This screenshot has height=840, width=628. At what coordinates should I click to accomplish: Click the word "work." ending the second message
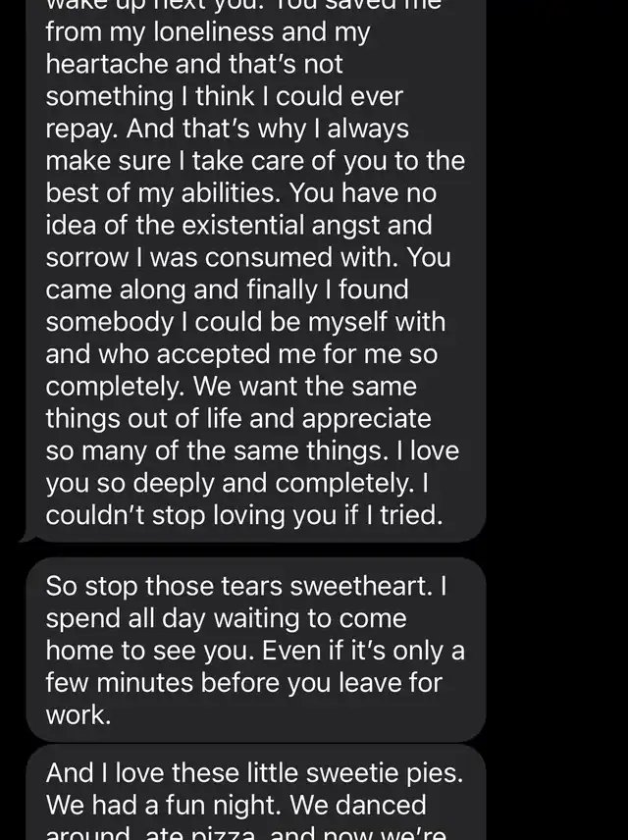click(x=78, y=715)
